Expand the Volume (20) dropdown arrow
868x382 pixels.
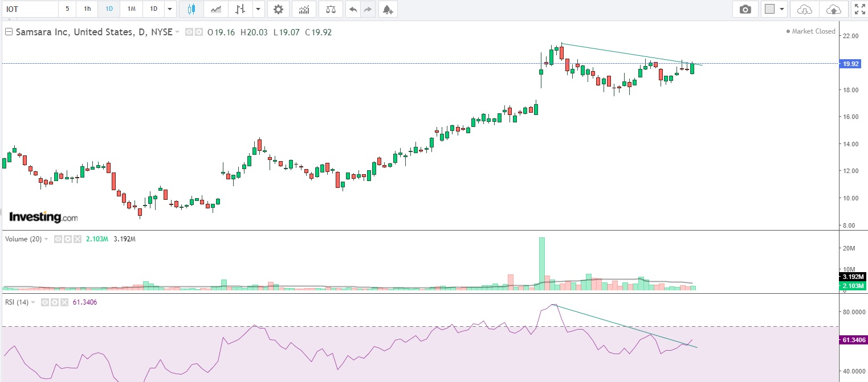click(46, 239)
